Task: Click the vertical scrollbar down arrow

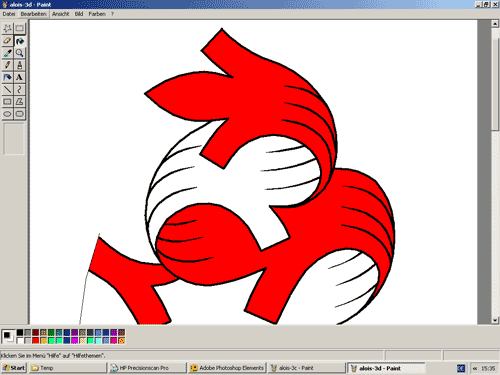Action: [x=495, y=320]
